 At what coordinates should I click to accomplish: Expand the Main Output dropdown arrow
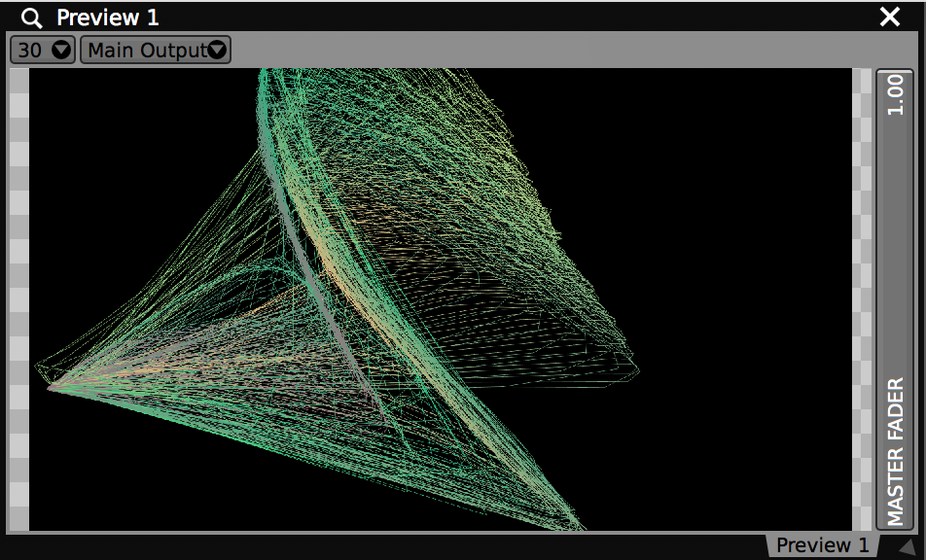pyautogui.click(x=218, y=50)
